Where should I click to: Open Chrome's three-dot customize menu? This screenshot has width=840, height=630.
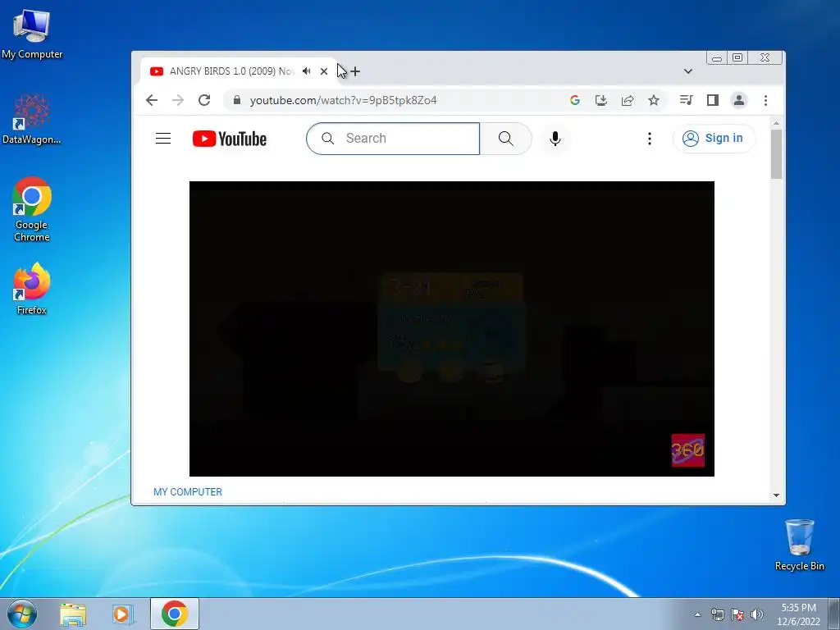pyautogui.click(x=765, y=100)
